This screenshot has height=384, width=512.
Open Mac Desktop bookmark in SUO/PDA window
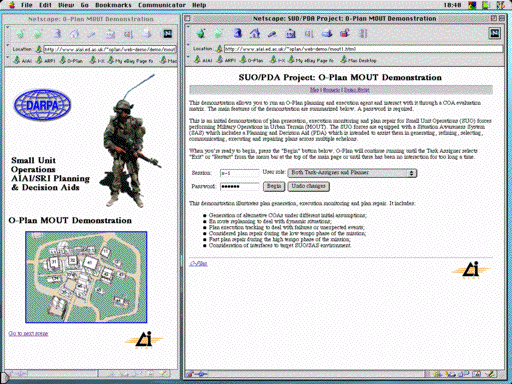coord(358,60)
